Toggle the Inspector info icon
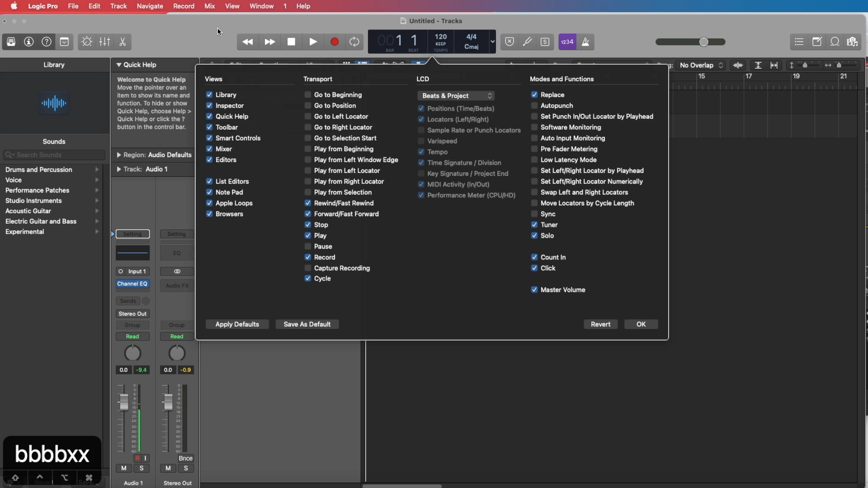 pos(29,42)
